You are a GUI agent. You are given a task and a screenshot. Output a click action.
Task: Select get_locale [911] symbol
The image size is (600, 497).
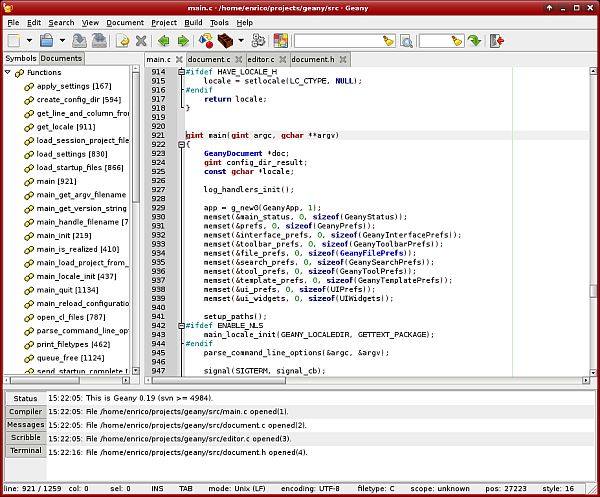click(x=66, y=127)
